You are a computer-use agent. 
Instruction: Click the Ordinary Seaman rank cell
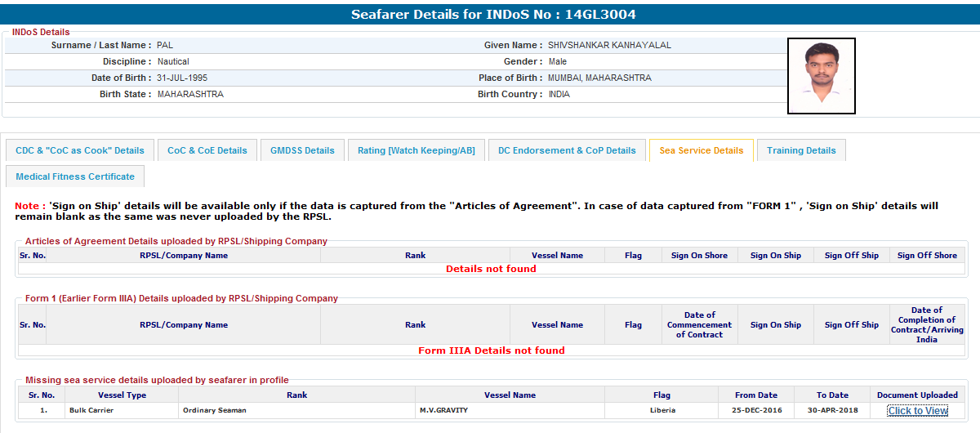(x=214, y=410)
